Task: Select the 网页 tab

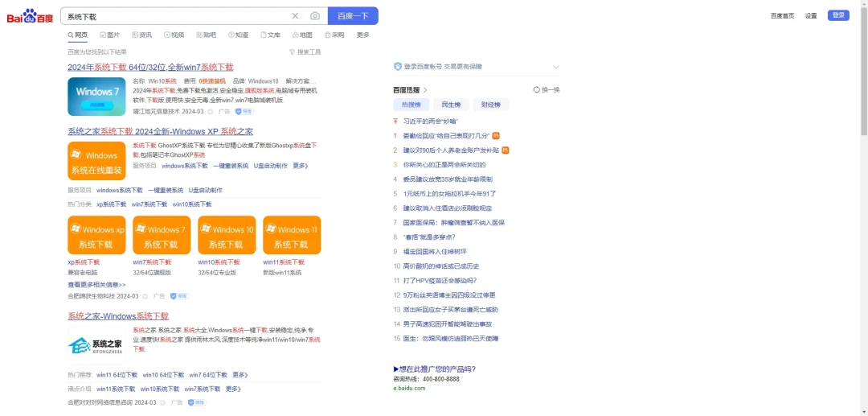Action: [77, 35]
